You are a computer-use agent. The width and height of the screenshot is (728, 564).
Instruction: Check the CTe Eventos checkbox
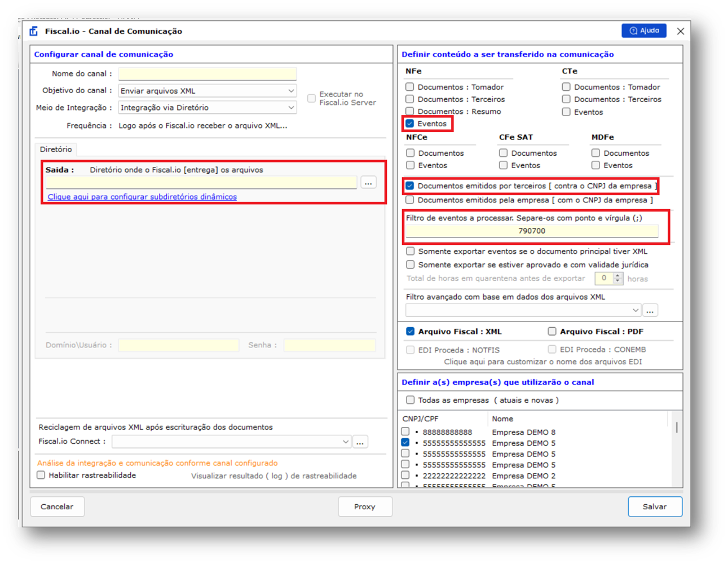tap(566, 112)
